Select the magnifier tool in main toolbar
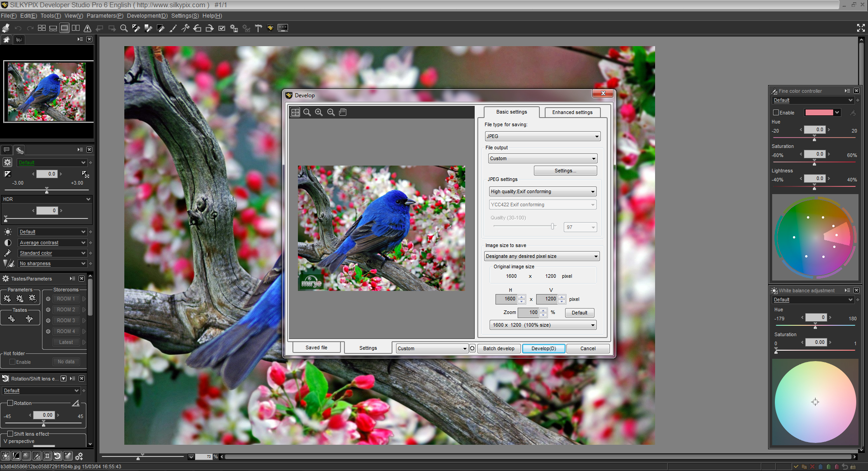868x471 pixels. (123, 28)
